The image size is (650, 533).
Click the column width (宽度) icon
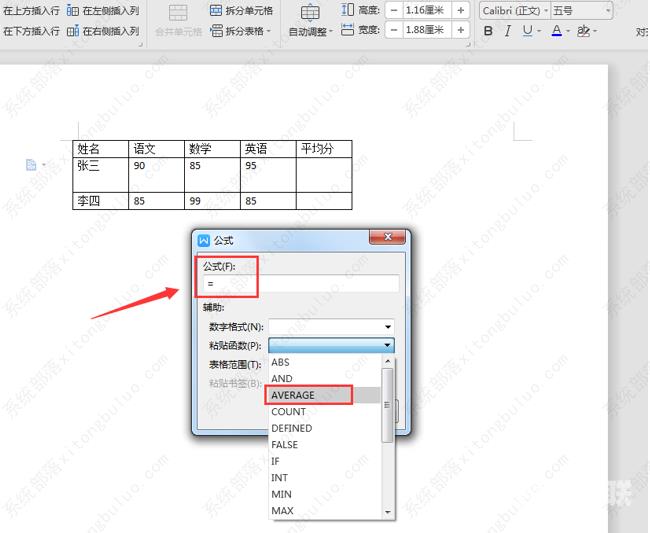pyautogui.click(x=347, y=29)
